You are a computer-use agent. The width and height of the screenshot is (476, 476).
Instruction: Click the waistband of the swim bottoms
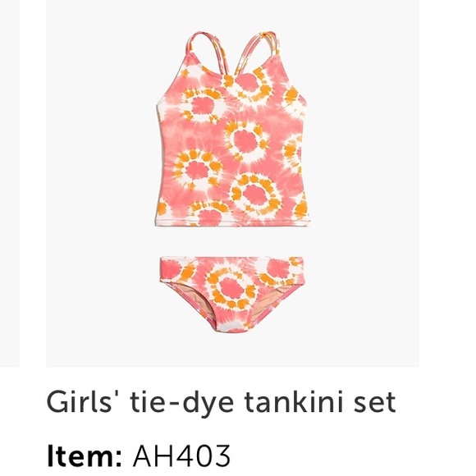coord(231,263)
